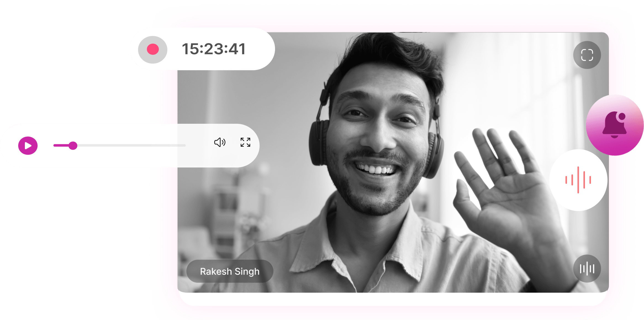Click the white recording pill beside the timer
Image resolution: width=644 pixels, height=320 pixels.
click(260, 49)
